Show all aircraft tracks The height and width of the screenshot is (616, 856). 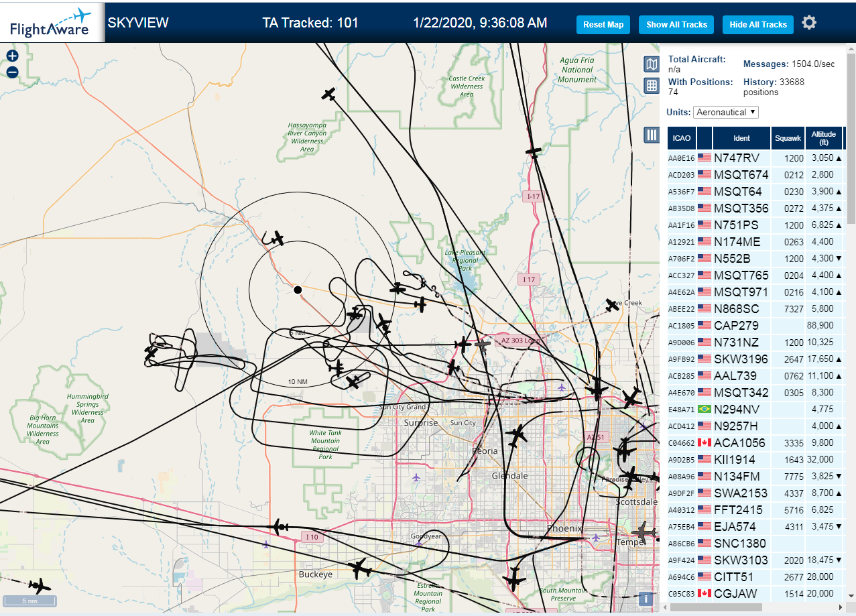676,24
